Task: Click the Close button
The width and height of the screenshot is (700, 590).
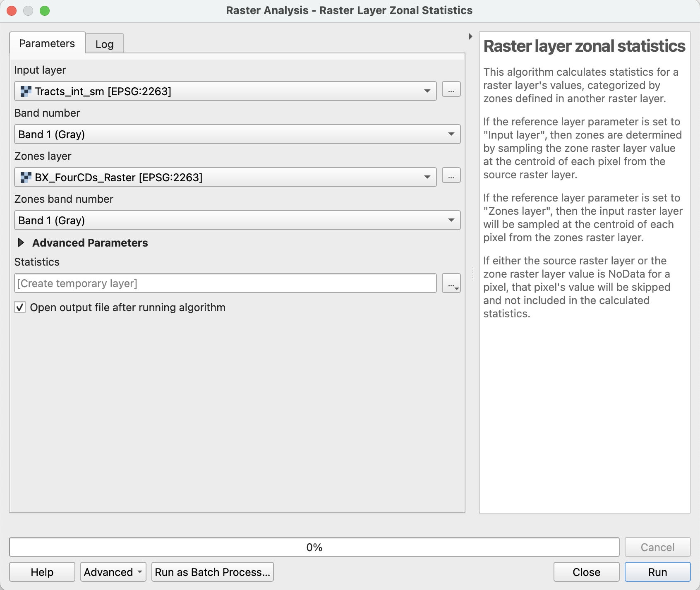Action: 586,572
